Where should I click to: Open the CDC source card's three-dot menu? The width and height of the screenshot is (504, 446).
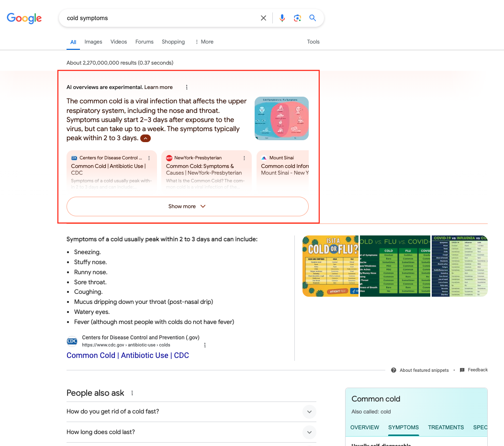coord(149,157)
